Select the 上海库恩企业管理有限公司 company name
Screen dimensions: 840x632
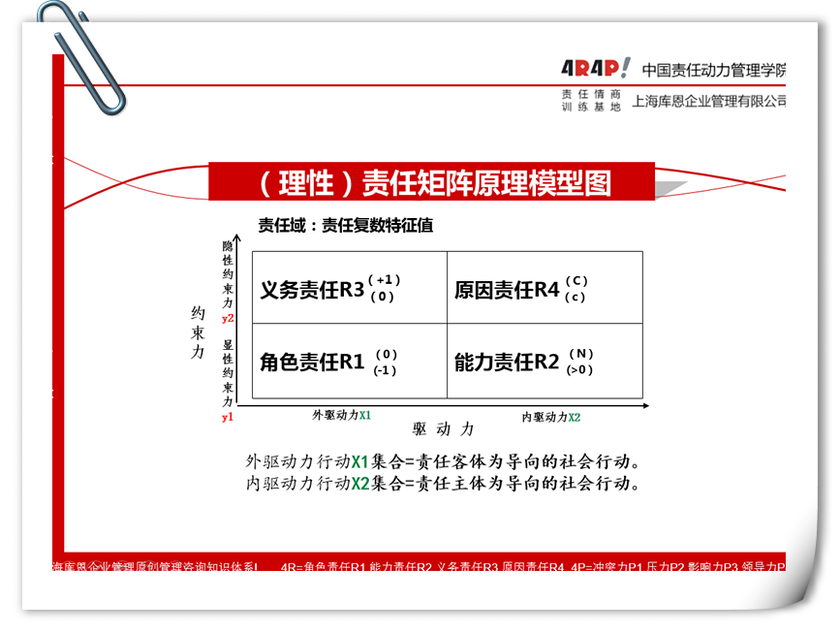[x=708, y=101]
